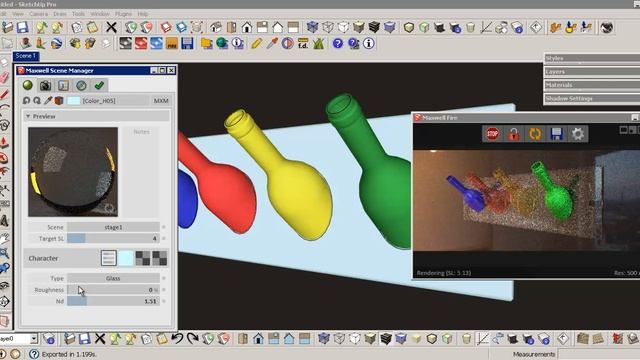Open the View menu
Viewport: 640px width, 360px height.
point(18,14)
